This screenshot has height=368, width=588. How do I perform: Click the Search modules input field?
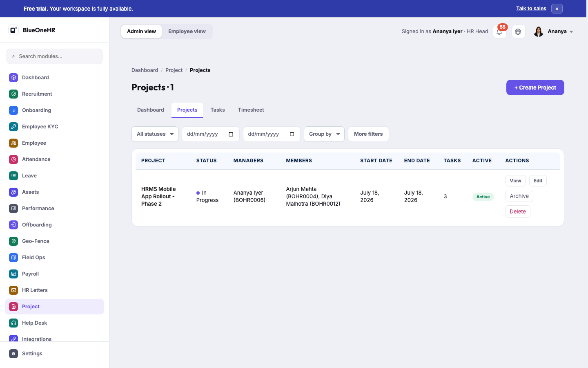point(54,56)
